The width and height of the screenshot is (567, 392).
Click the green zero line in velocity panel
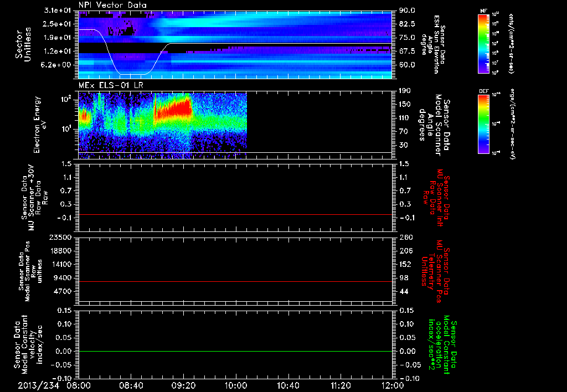coord(235,351)
